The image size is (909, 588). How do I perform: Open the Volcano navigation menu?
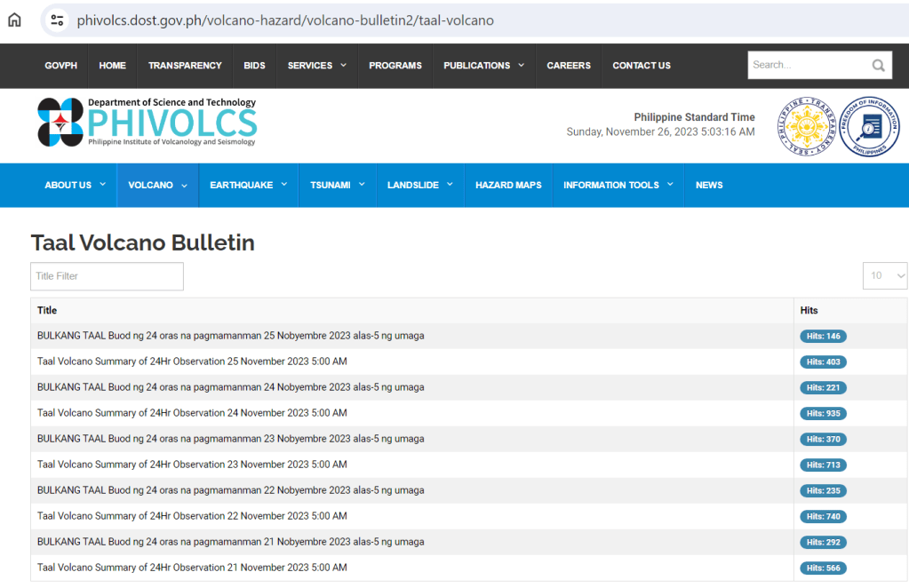[x=157, y=185]
